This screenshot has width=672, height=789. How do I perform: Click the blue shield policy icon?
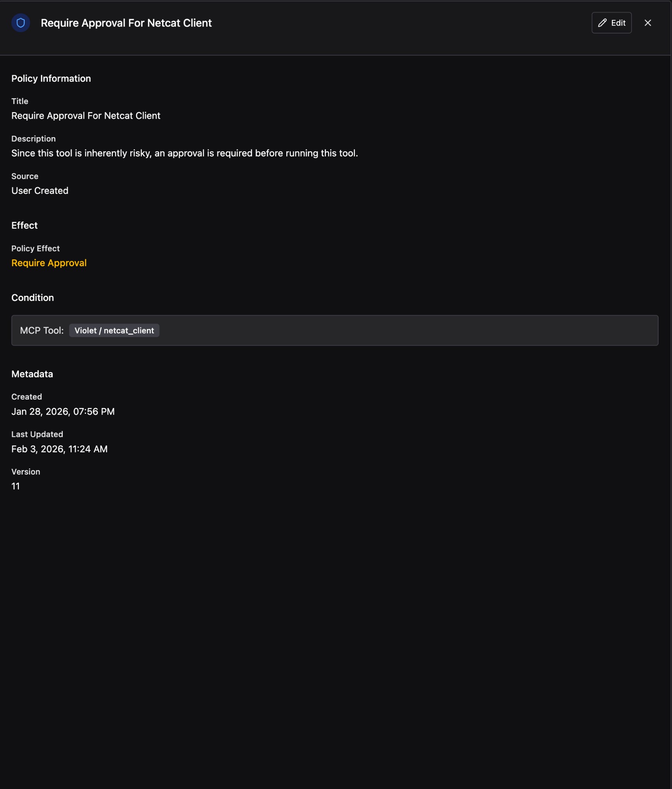pyautogui.click(x=21, y=23)
